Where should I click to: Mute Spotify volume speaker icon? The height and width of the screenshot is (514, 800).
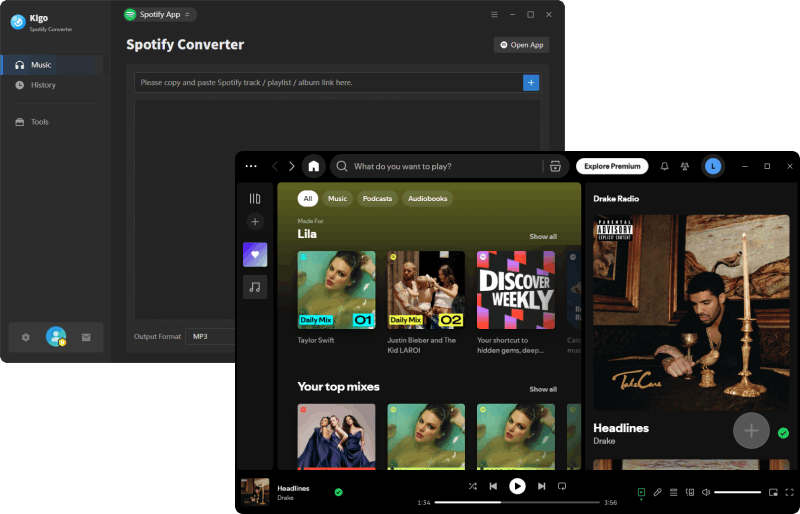pos(706,493)
